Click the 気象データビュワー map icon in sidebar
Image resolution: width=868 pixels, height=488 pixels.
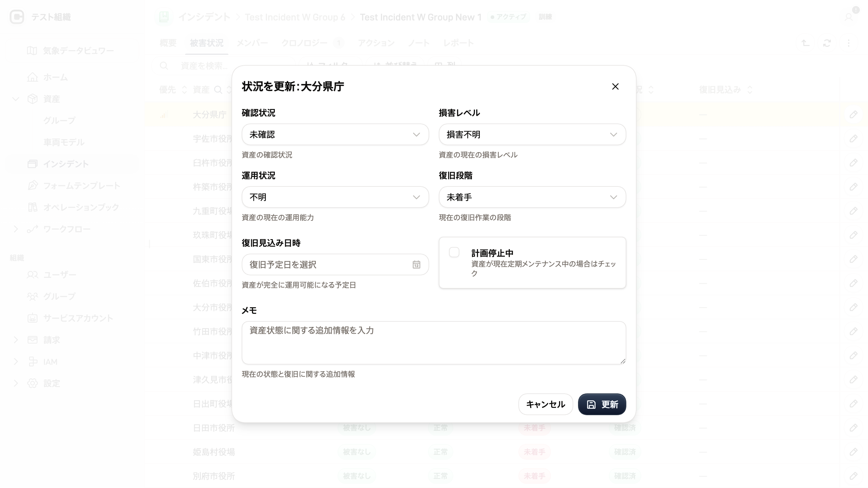(32, 51)
